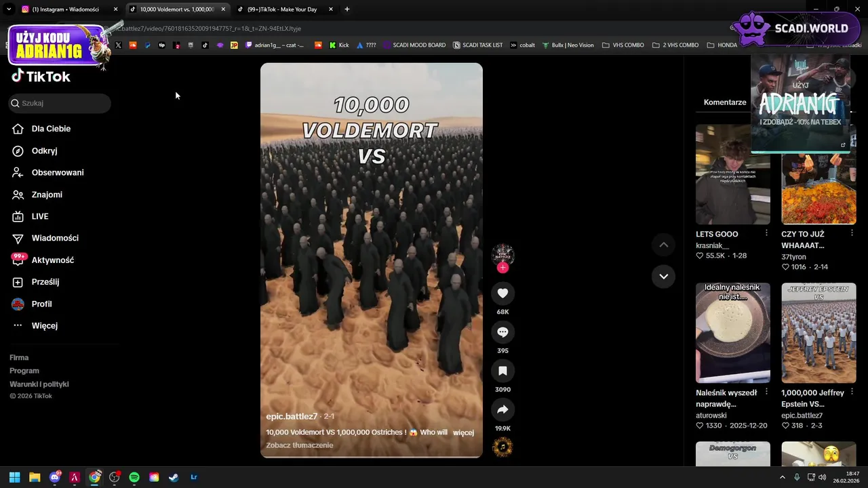This screenshot has width=868, height=488.
Task: Open Spotify from taskbar
Action: click(x=134, y=477)
